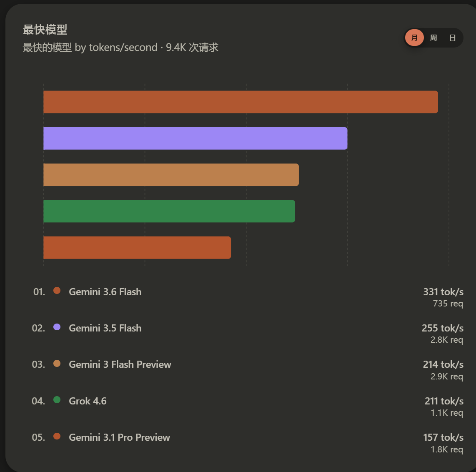476x472 pixels.
Task: Click the bottom Gemini 3.1 Pro Preview bar
Action: tap(137, 248)
